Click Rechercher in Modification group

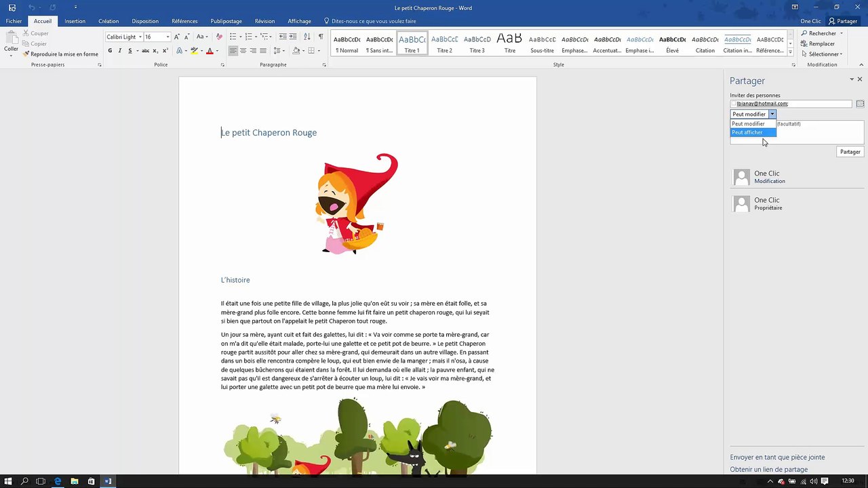coord(818,33)
